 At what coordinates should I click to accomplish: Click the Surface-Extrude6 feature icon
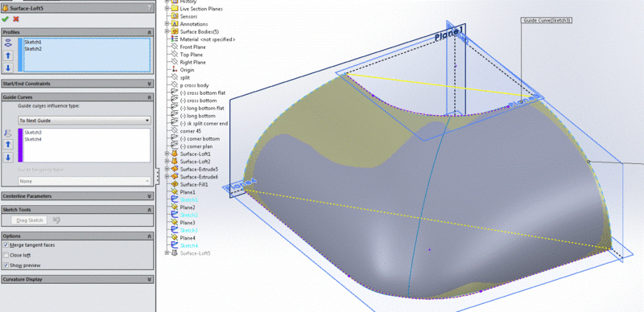pyautogui.click(x=174, y=177)
